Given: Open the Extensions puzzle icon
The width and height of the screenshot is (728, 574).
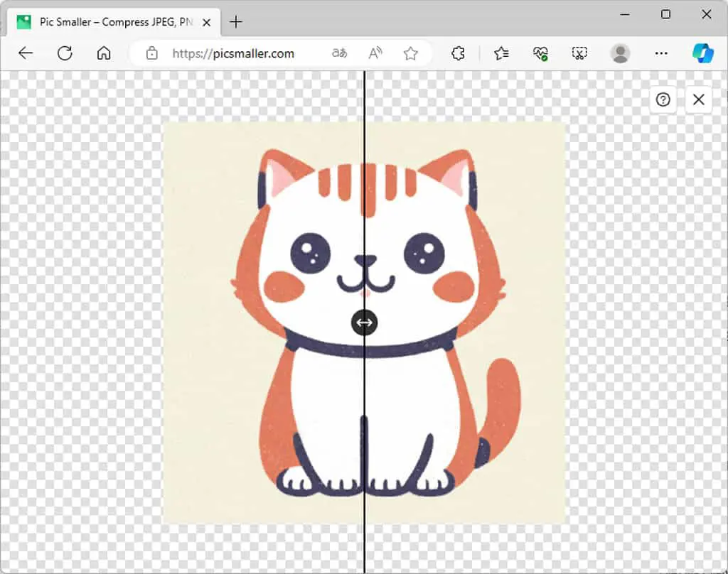Looking at the screenshot, I should [458, 53].
